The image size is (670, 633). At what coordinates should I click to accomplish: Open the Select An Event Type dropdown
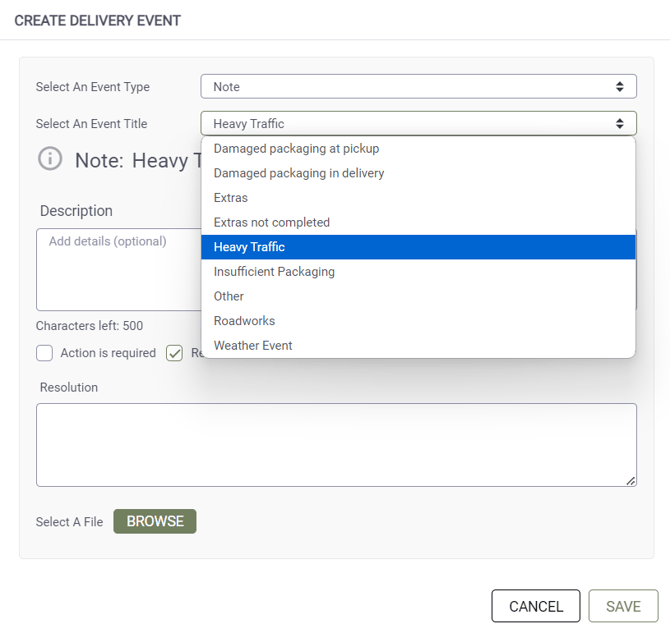pyautogui.click(x=418, y=87)
